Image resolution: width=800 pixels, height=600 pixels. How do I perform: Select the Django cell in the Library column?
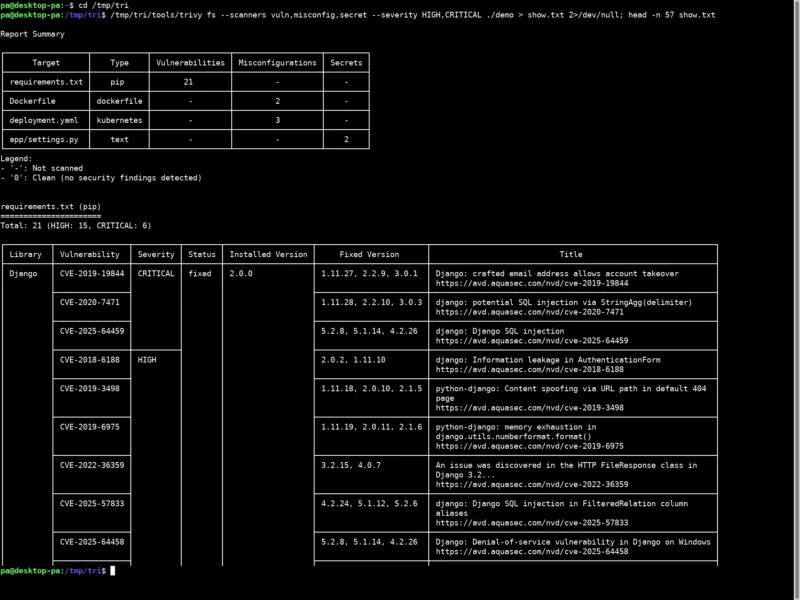23,273
